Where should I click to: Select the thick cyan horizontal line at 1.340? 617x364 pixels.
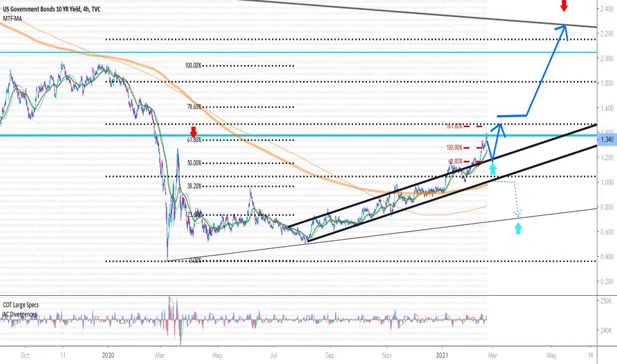click(x=299, y=136)
